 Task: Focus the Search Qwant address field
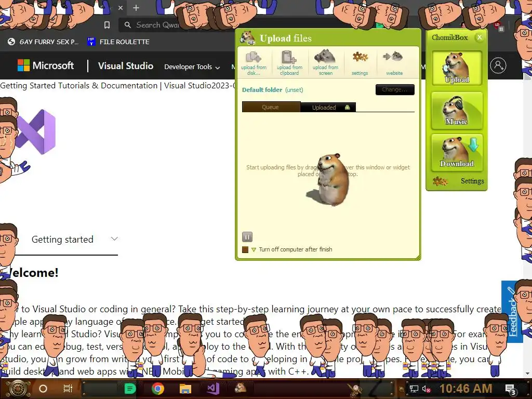click(157, 25)
